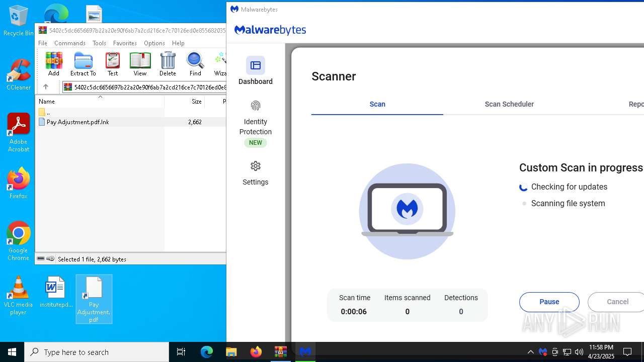
Task: Switch to Malwarebytes in taskbar
Action: tap(305, 352)
